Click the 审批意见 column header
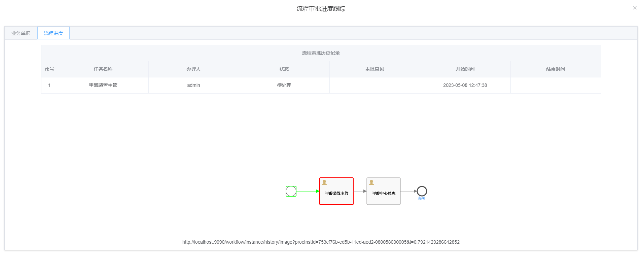 tap(374, 69)
